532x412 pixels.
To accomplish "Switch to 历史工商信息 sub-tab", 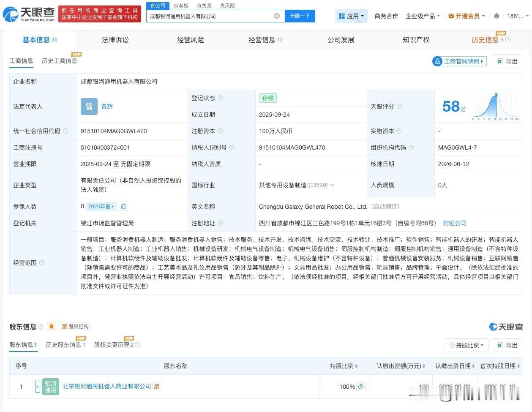I will 60,61.
